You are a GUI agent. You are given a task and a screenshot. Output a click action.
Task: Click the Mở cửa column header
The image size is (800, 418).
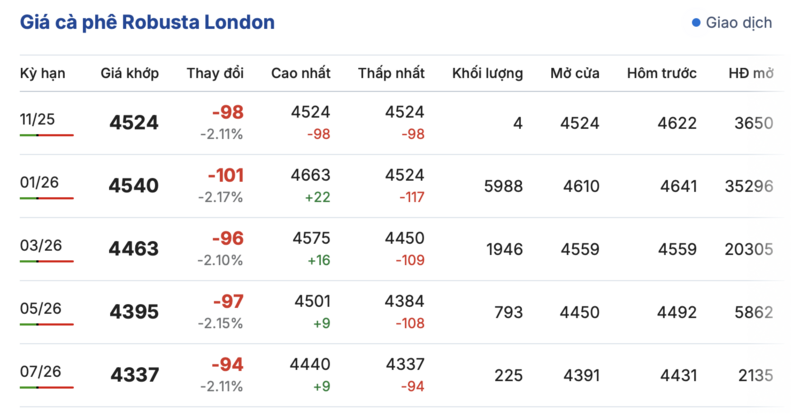[x=574, y=73]
